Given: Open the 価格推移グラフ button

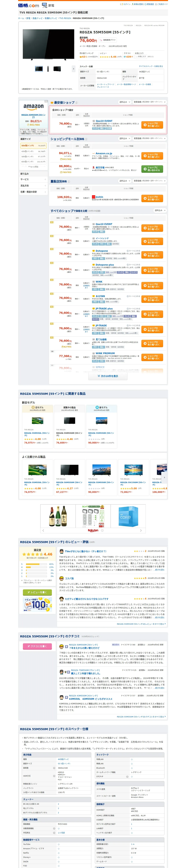Looking at the screenshot, I should click(108, 40).
